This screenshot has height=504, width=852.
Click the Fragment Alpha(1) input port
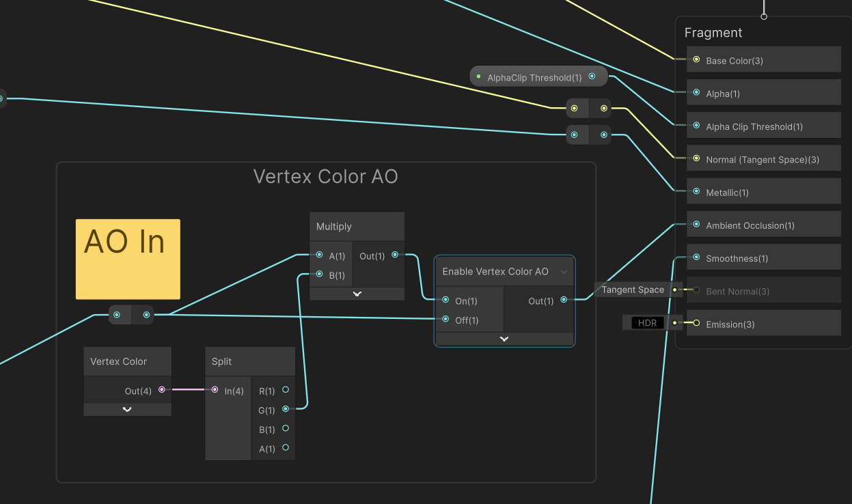tap(696, 92)
